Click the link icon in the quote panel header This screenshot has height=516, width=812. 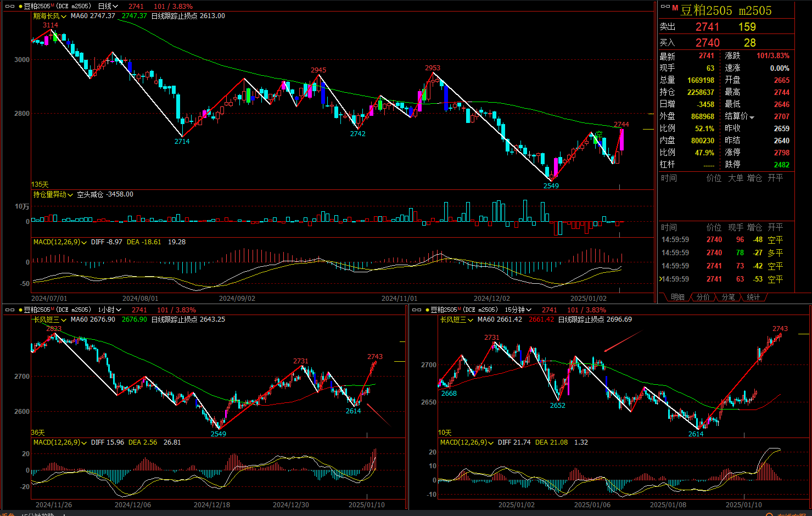(665, 7)
